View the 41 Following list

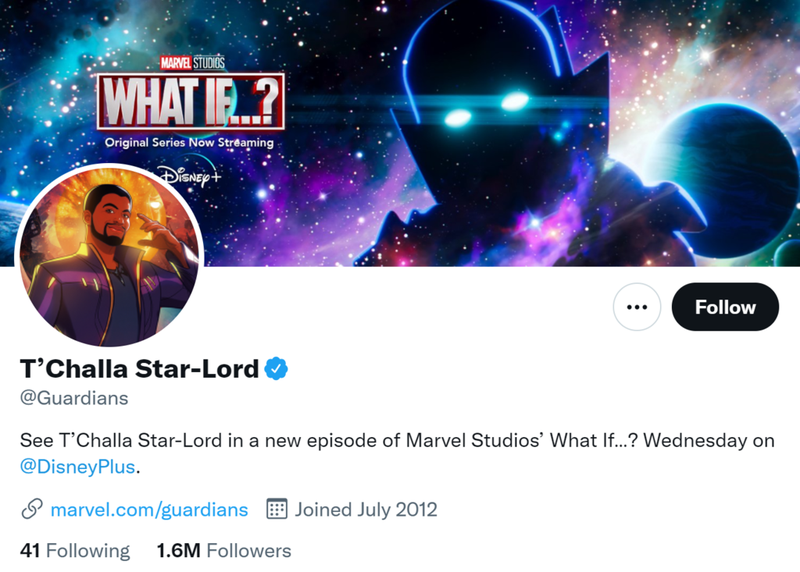pyautogui.click(x=75, y=551)
